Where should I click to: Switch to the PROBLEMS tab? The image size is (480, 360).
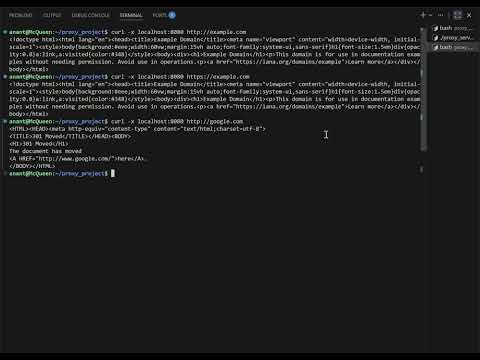coord(20,15)
